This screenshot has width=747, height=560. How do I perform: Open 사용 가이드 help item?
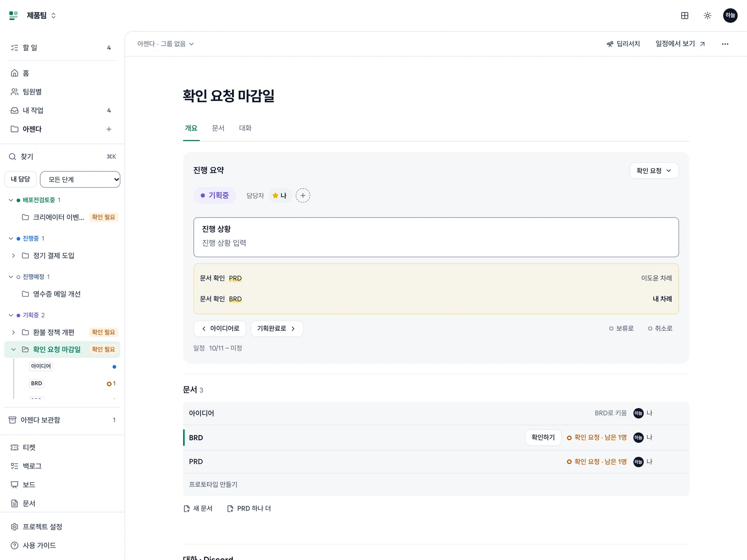pyautogui.click(x=63, y=546)
